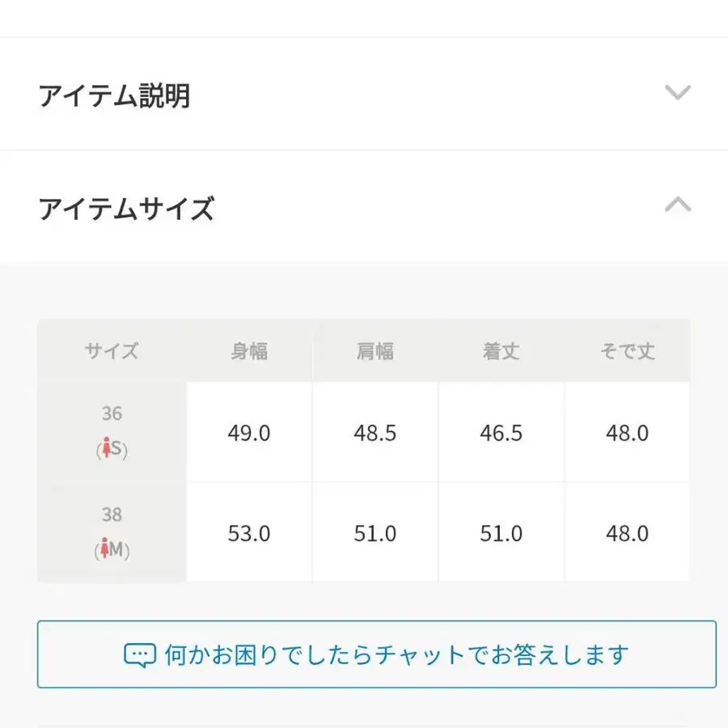Click the size 38 sleeve length cell
This screenshot has width=728, height=728.
pos(628,534)
